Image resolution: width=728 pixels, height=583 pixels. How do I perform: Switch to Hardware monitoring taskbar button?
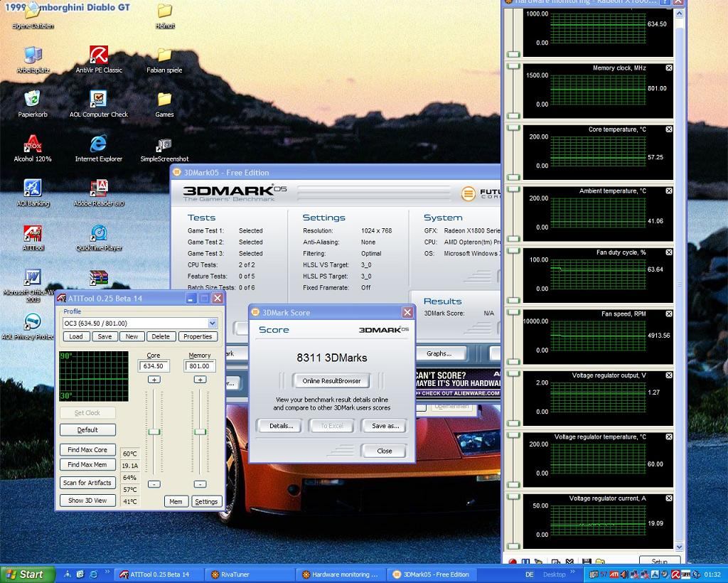click(341, 574)
